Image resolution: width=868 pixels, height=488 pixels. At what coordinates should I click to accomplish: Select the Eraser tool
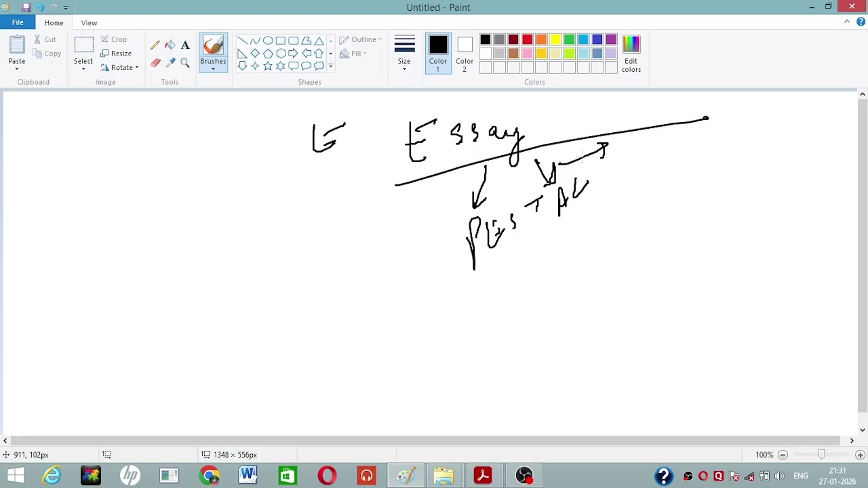(155, 62)
